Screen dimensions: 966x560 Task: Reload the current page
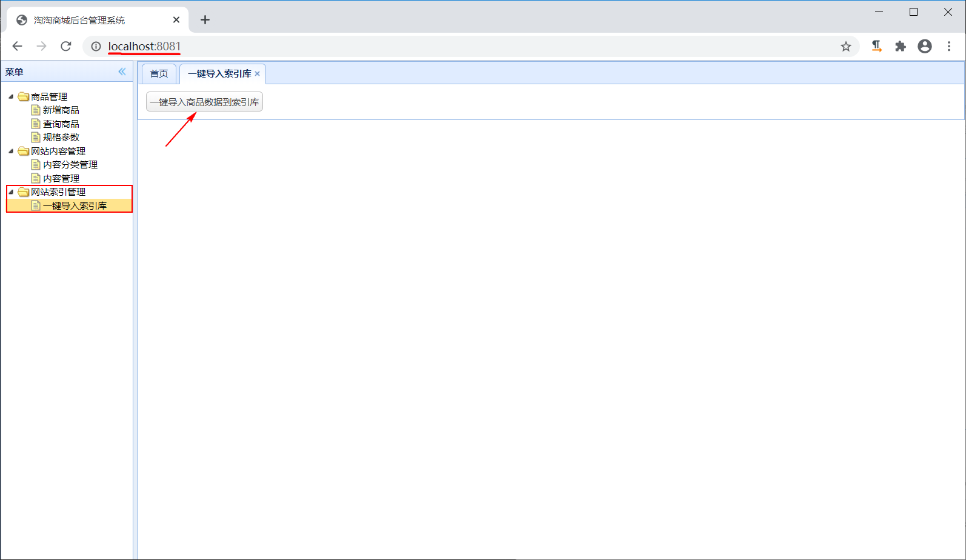[x=66, y=46]
